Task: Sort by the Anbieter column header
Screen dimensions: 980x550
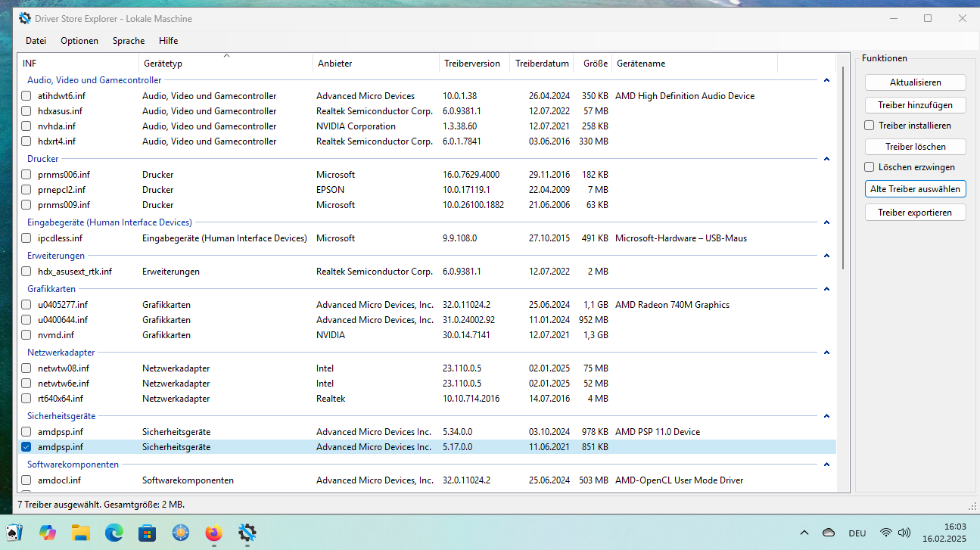Action: pos(375,64)
